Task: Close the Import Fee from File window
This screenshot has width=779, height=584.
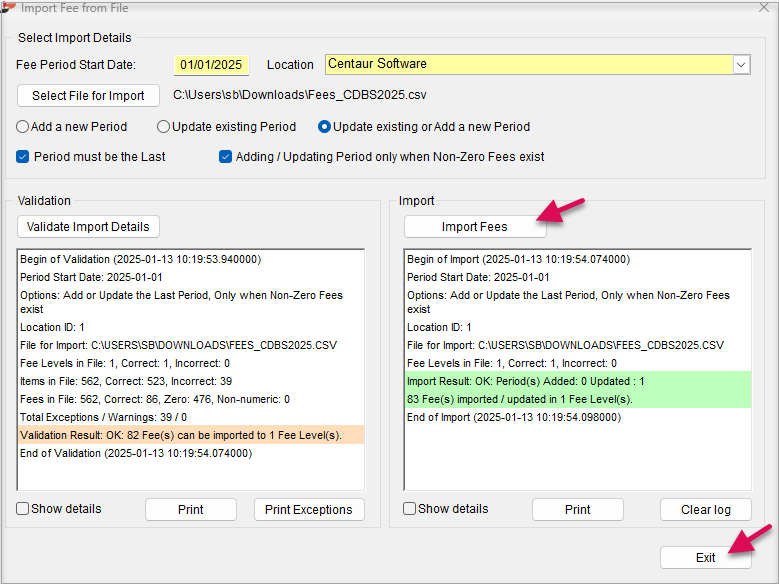Action: pos(764,7)
